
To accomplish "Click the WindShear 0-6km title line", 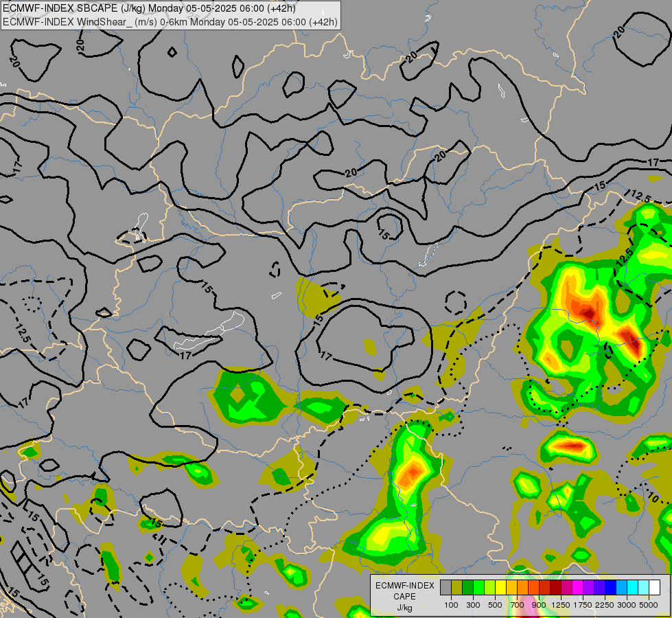I will (170, 22).
